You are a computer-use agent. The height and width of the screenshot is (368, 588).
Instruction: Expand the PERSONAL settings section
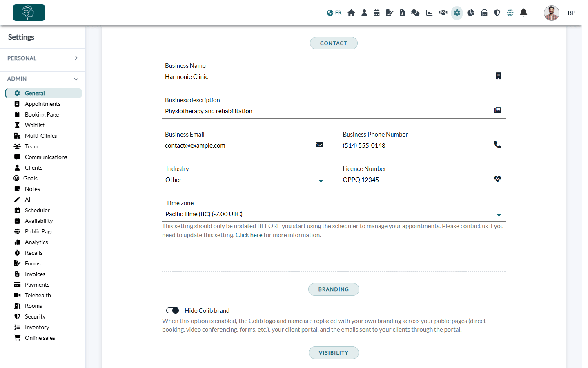tap(42, 58)
